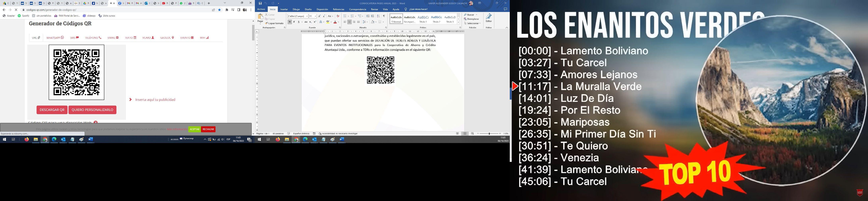Viewport: 868px width, 201px height.
Task: Increase paragraph indent in Word
Action: pyautogui.click(x=372, y=16)
